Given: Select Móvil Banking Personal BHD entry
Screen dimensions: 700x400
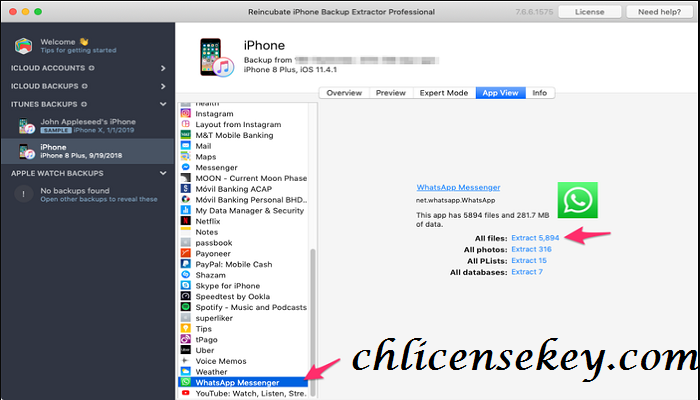Looking at the screenshot, I should click(x=243, y=200).
